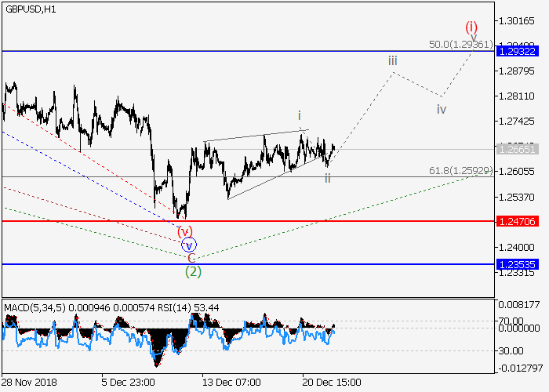Screen dimensions: 549x392
Task: Click the 1.26055 price axis value
Action: pos(517,172)
